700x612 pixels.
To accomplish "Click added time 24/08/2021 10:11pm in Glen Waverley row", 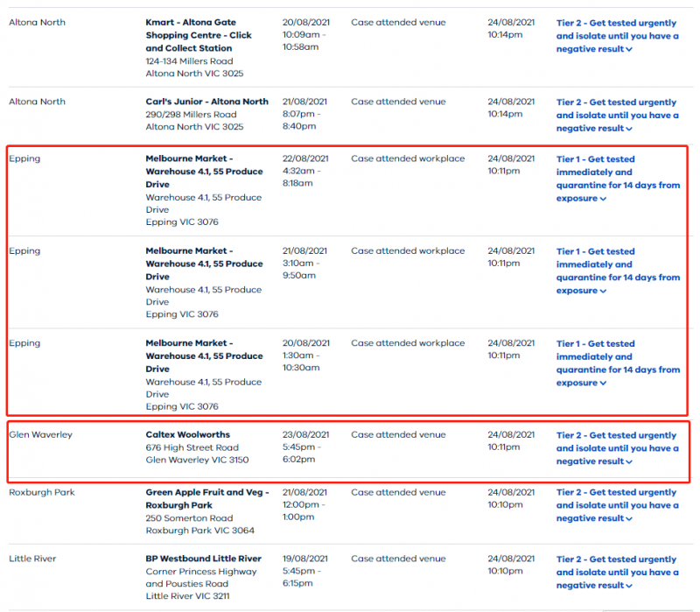I will 511,441.
